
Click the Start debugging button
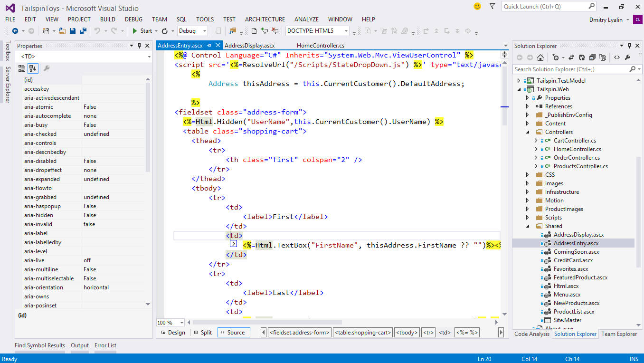coord(142,31)
